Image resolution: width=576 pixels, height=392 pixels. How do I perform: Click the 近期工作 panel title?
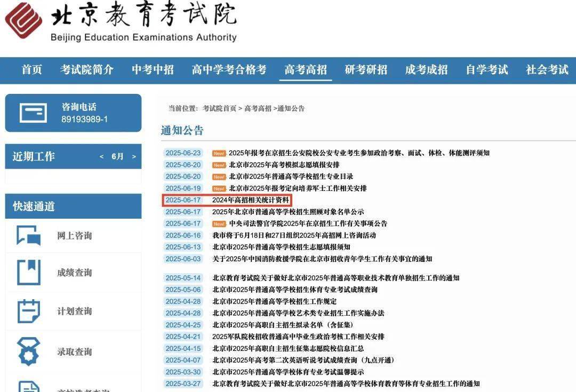(x=34, y=156)
